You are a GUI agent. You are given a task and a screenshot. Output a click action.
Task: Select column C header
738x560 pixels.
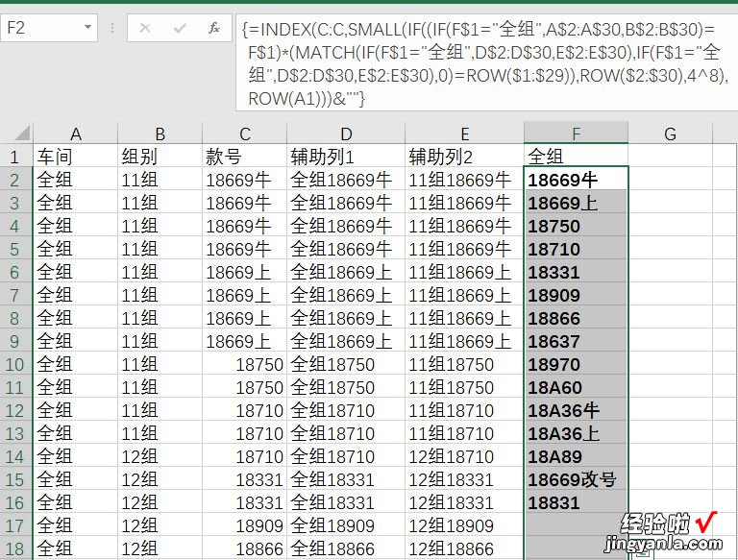coord(245,134)
